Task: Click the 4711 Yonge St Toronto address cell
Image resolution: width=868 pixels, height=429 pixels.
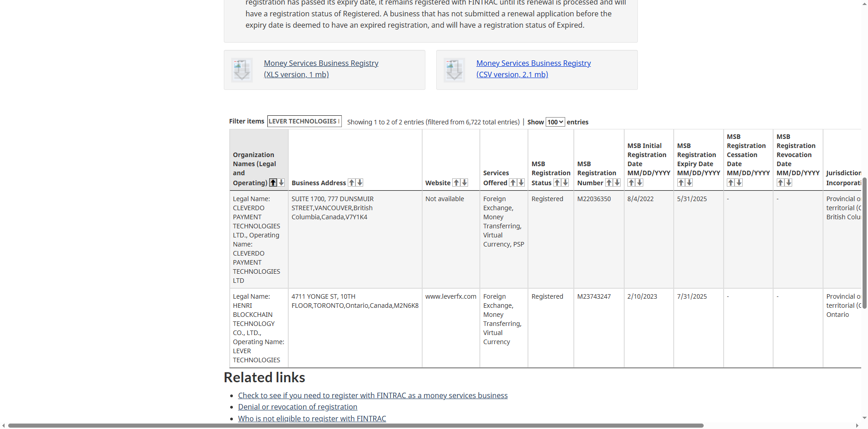Action: coord(355,328)
